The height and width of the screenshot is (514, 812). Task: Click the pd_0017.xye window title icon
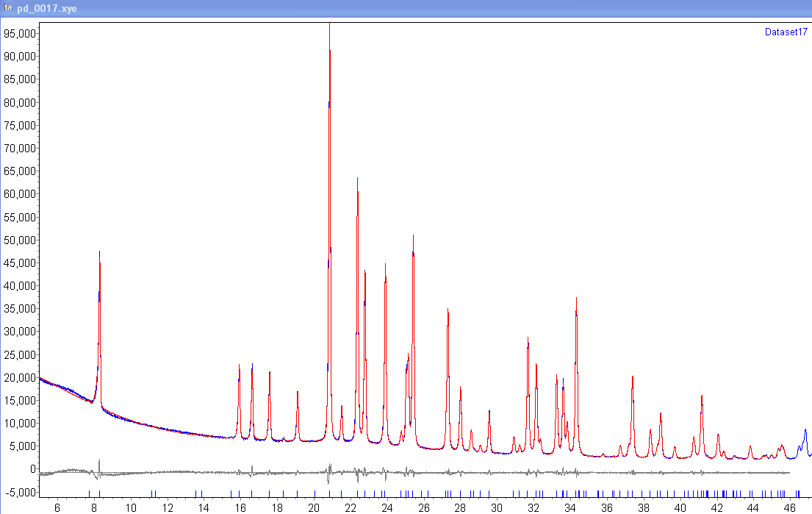[x=8, y=8]
